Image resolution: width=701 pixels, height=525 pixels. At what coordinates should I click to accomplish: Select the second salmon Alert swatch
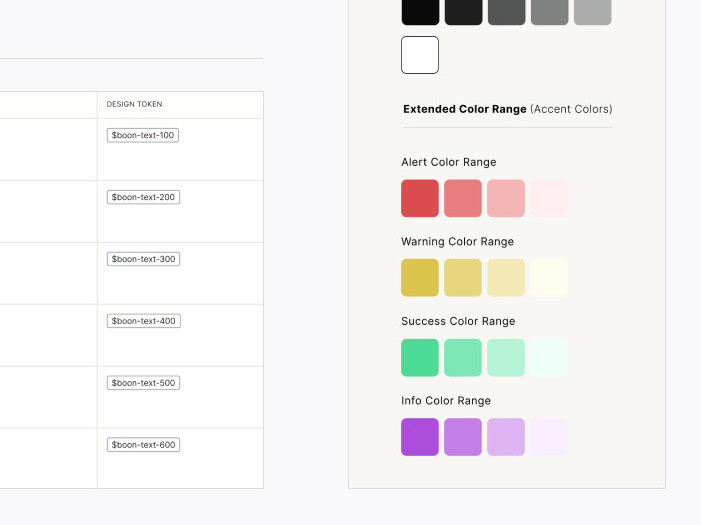pyautogui.click(x=463, y=198)
